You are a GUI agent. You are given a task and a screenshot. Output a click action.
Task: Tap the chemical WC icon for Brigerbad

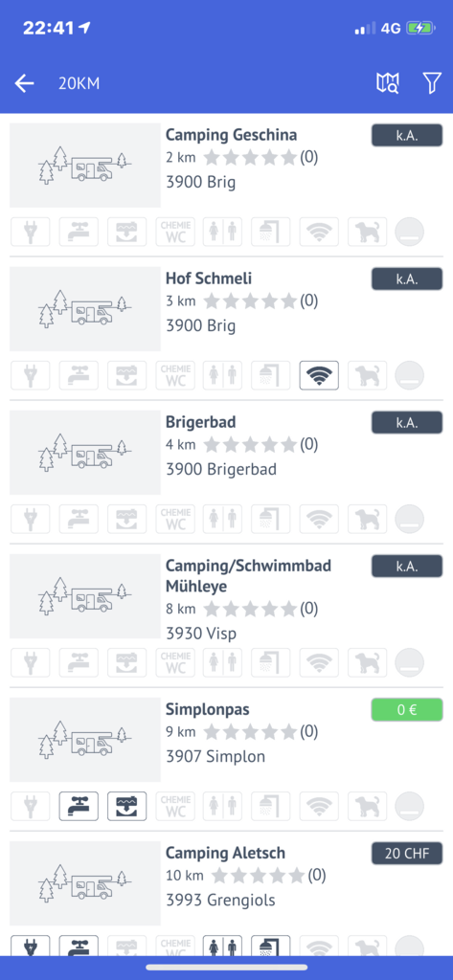coord(175,520)
